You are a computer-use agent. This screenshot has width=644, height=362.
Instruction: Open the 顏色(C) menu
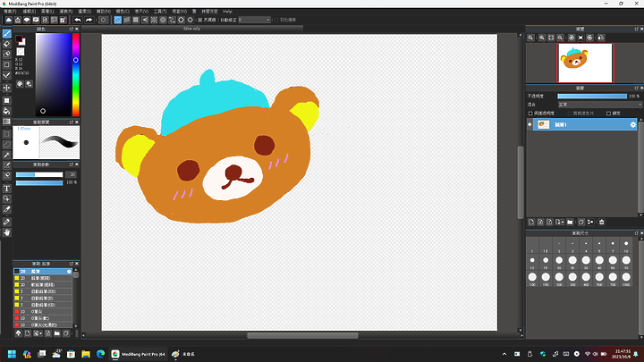(x=123, y=12)
